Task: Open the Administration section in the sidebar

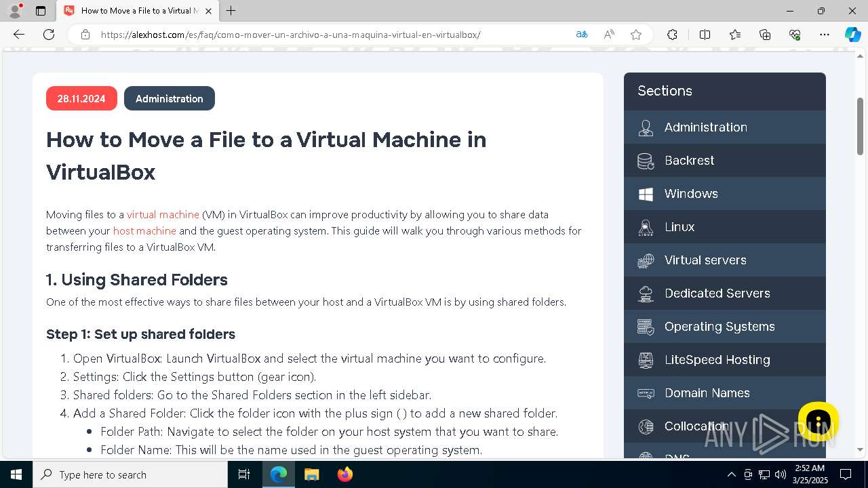Action: click(725, 127)
